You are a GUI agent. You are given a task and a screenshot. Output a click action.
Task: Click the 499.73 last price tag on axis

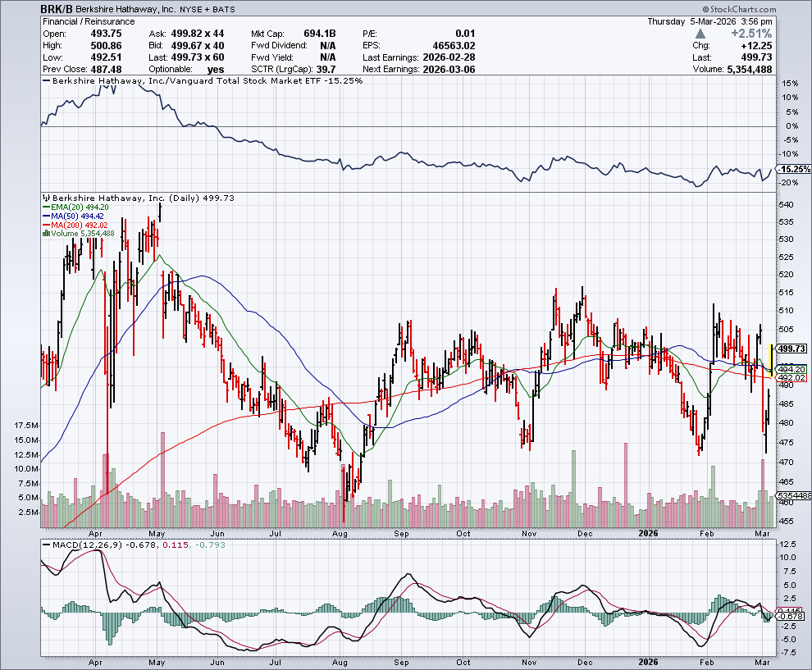coord(793,348)
